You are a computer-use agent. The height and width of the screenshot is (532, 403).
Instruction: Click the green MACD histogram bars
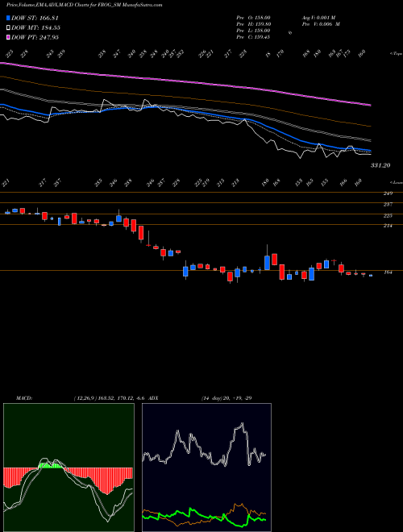point(51,466)
